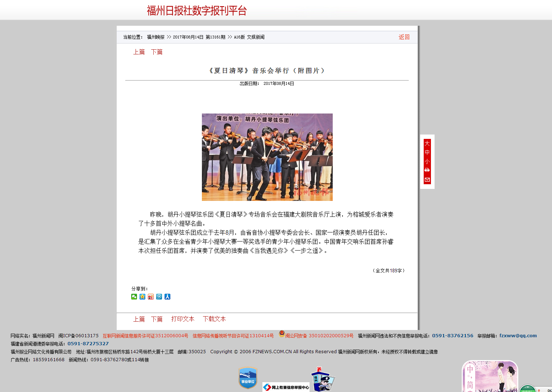Share article to Sina Weibo
Image resolution: width=552 pixels, height=392 pixels.
[x=151, y=297]
